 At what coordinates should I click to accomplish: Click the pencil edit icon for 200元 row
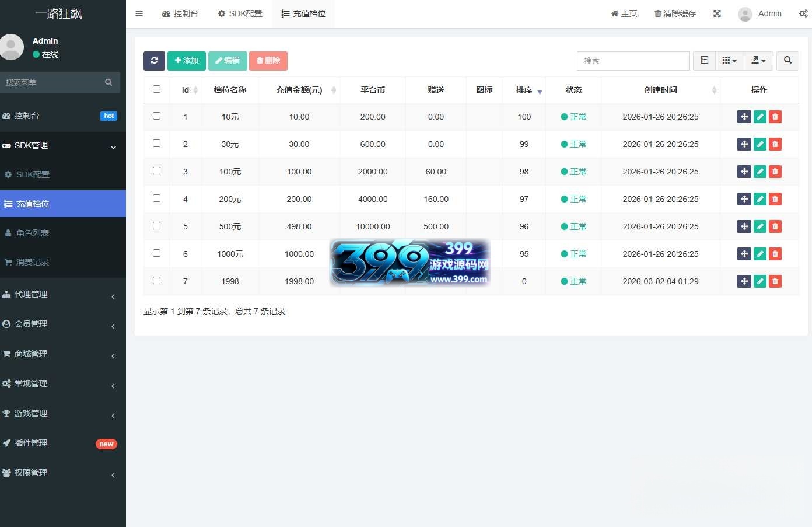point(760,199)
